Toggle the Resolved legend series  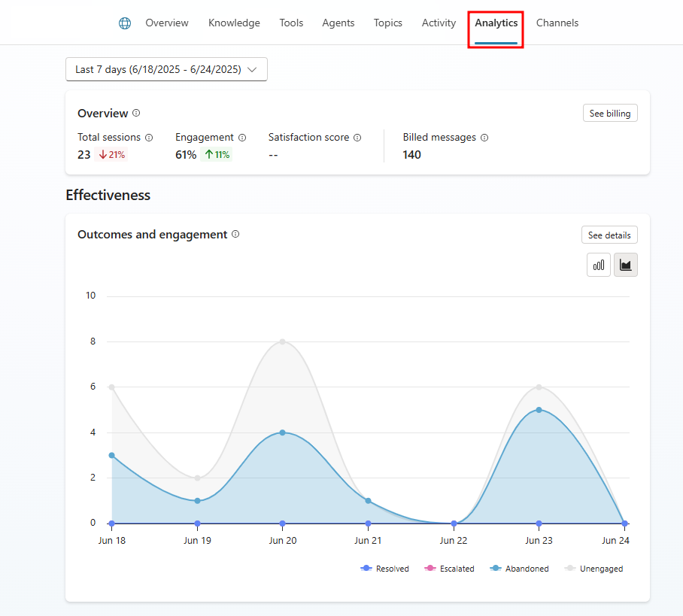[x=384, y=569]
